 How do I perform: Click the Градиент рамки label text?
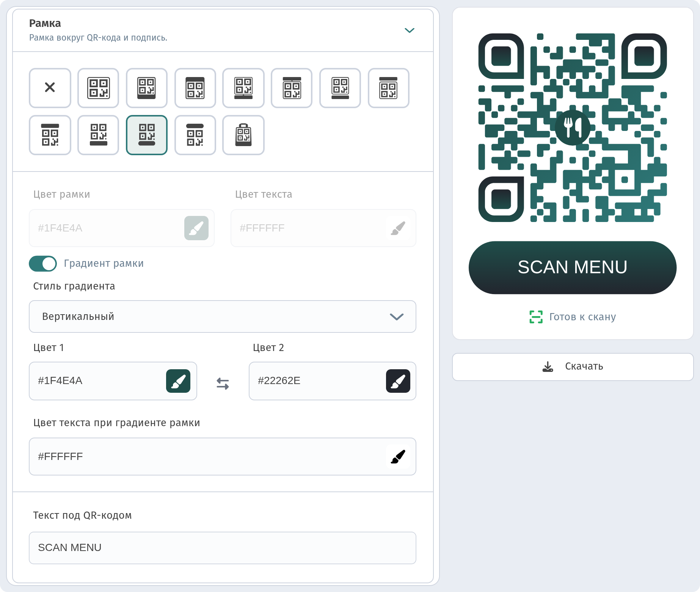tap(104, 263)
